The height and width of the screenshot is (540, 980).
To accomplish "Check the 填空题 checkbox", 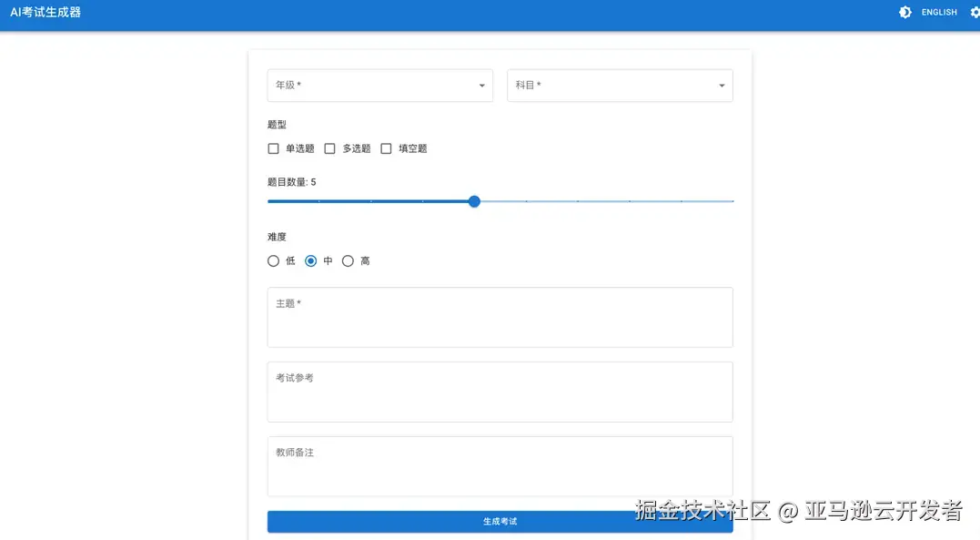I will pyautogui.click(x=386, y=148).
